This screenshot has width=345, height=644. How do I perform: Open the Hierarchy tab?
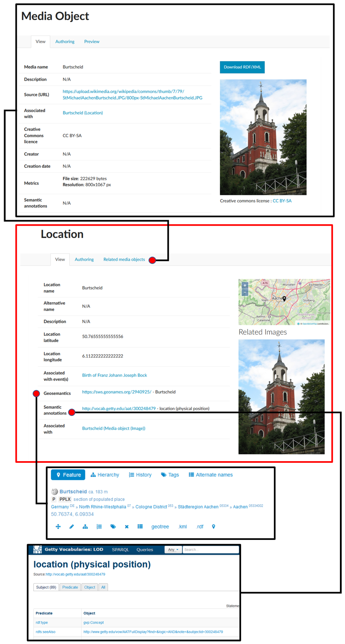click(x=105, y=475)
